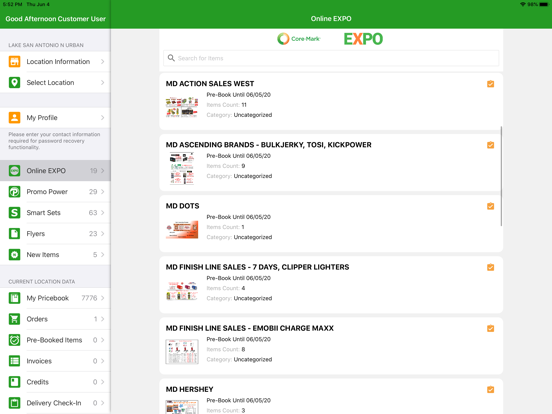
Task: Click the Search for Items field
Action: pyautogui.click(x=331, y=58)
